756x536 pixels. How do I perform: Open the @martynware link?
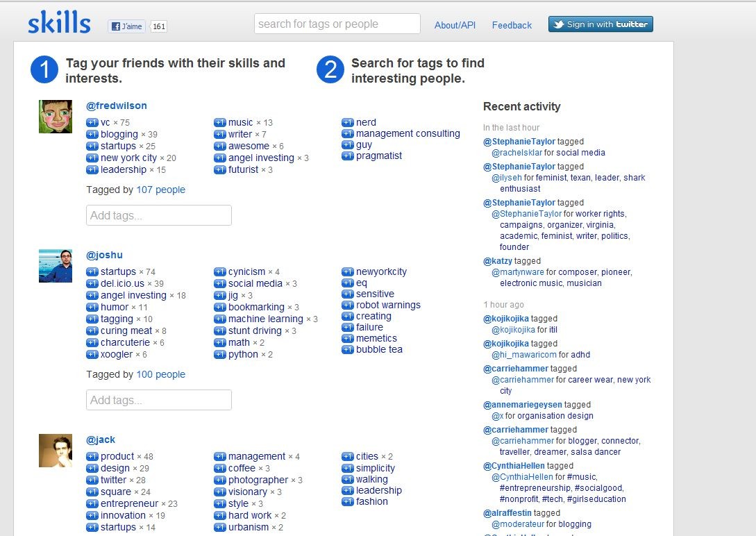coord(517,272)
